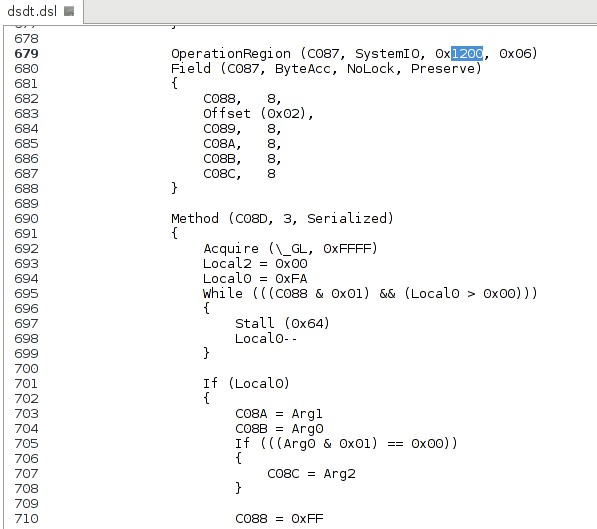Click line number 679 in the gutter
This screenshot has height=529, width=597.
26,54
